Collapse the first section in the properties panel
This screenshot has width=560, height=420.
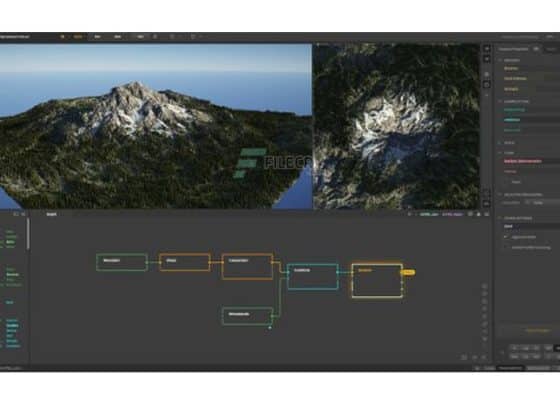coord(500,60)
